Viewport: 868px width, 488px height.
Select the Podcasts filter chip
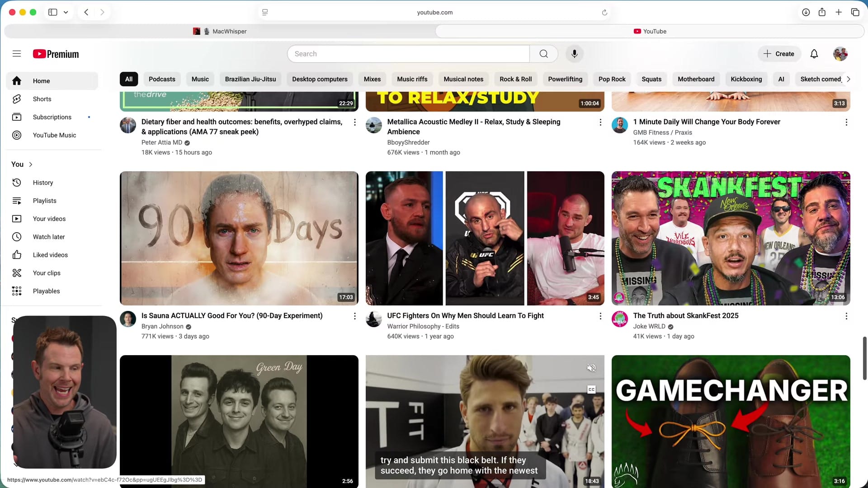point(162,79)
